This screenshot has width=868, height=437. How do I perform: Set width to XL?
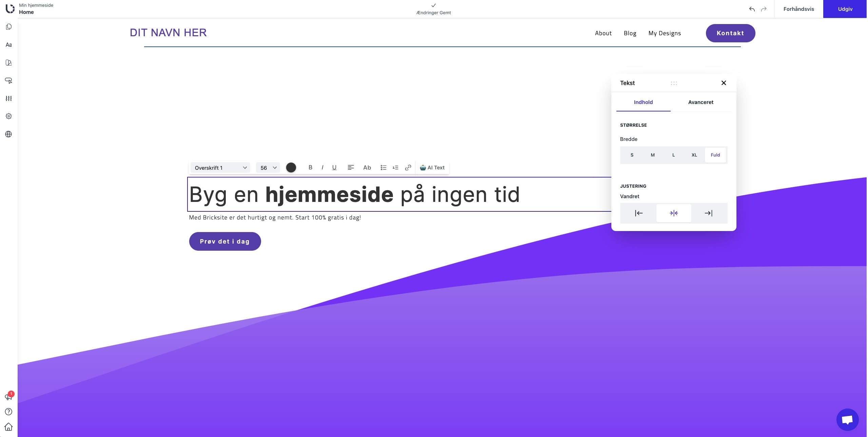click(x=694, y=155)
